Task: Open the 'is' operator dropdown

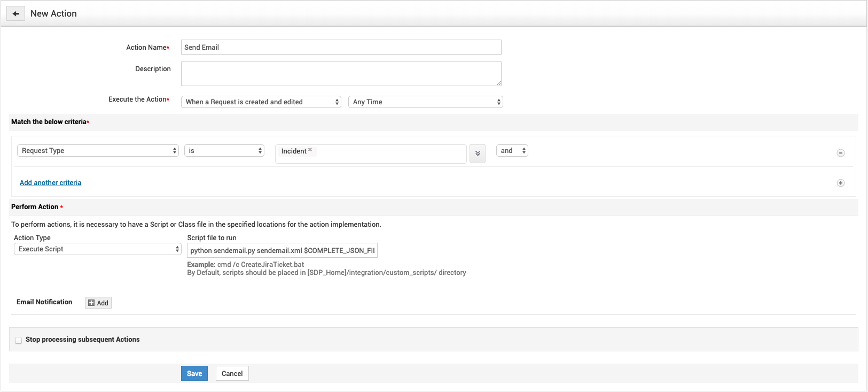Action: click(x=224, y=151)
